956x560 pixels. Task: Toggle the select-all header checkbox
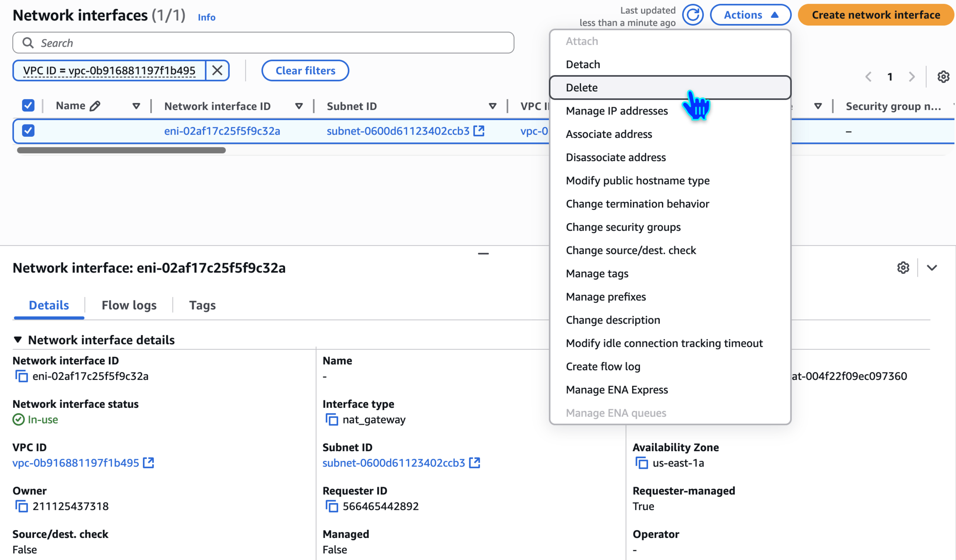click(x=28, y=106)
